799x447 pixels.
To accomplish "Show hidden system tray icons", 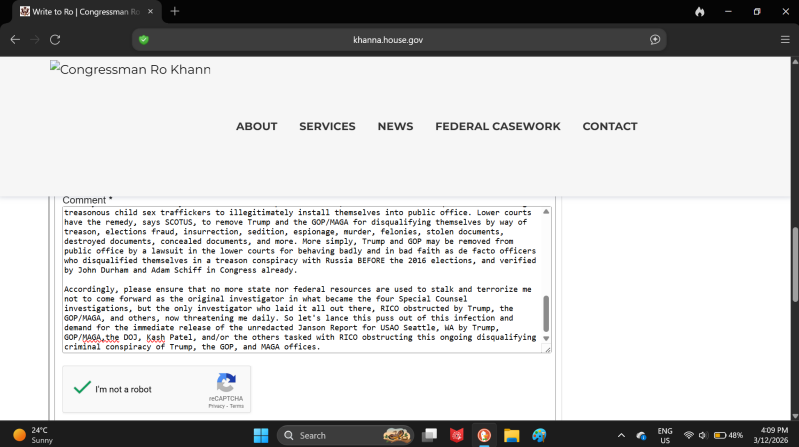I will [621, 435].
